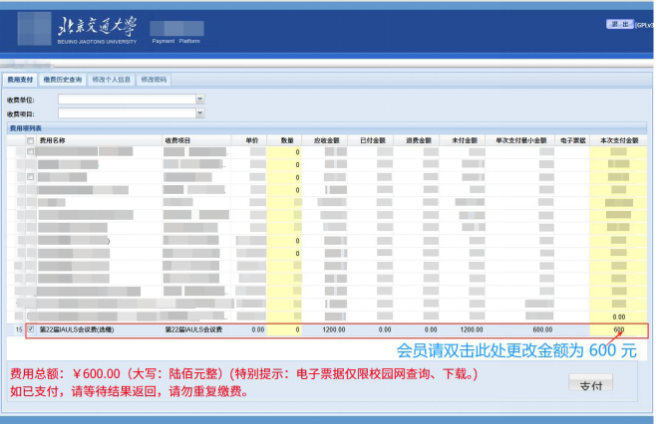
Task: Click 第22届IAULS会议费 in the 收费项目 column
Action: [193, 330]
